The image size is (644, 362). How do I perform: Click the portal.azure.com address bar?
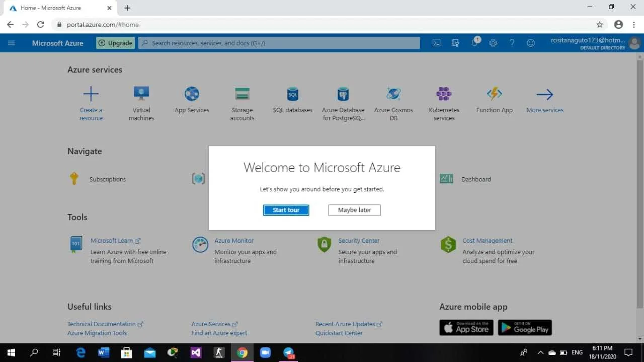coord(330,24)
